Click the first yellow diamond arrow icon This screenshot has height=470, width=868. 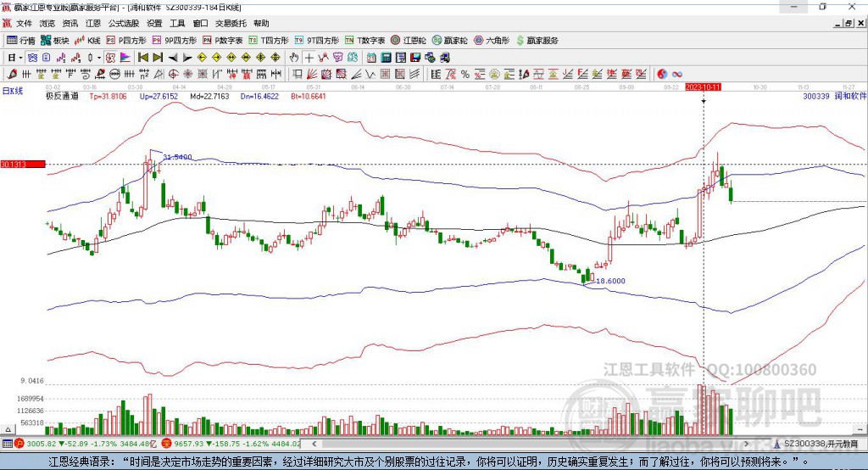tap(202, 58)
